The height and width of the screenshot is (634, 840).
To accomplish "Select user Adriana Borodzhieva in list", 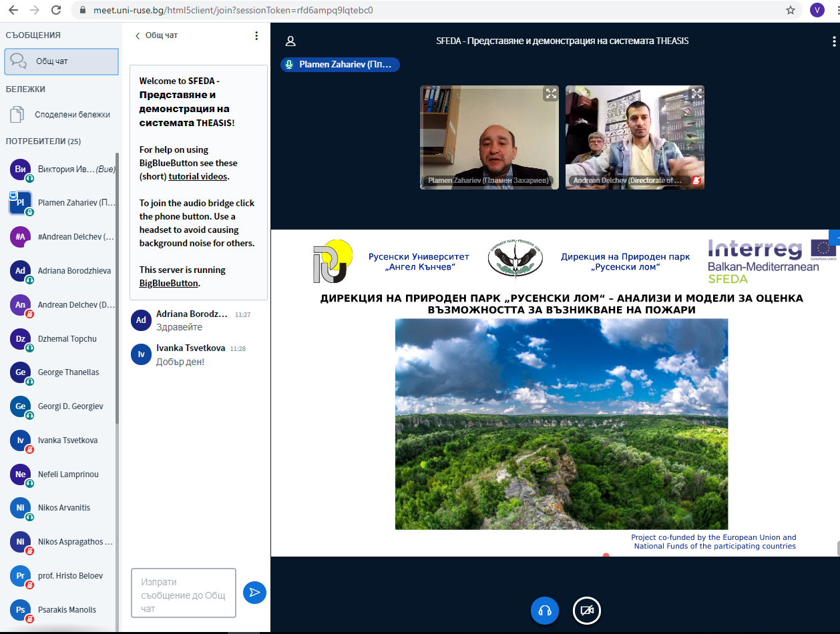I will coord(74,271).
